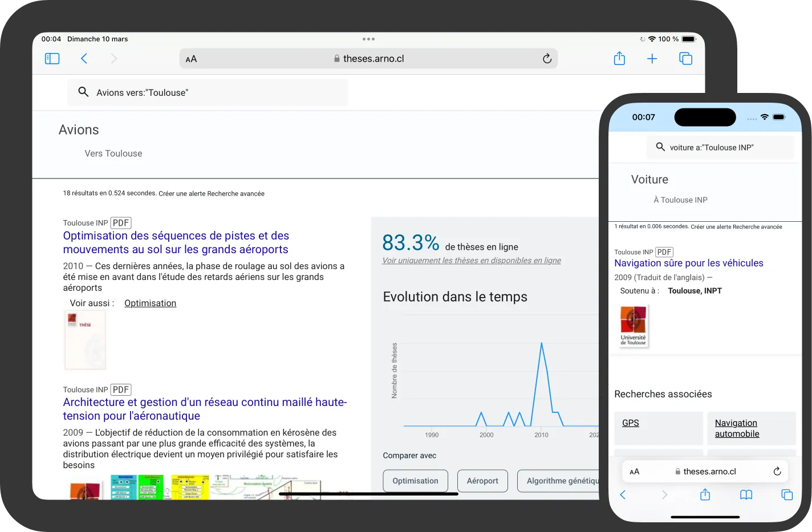Viewport: 812px width, 532px height.
Task: Open the 'GPS' related search
Action: (x=630, y=423)
